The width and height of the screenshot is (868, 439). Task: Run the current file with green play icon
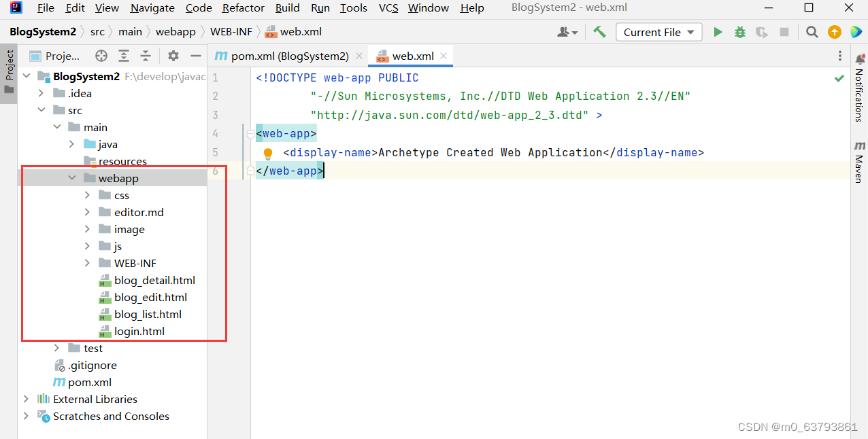point(718,32)
